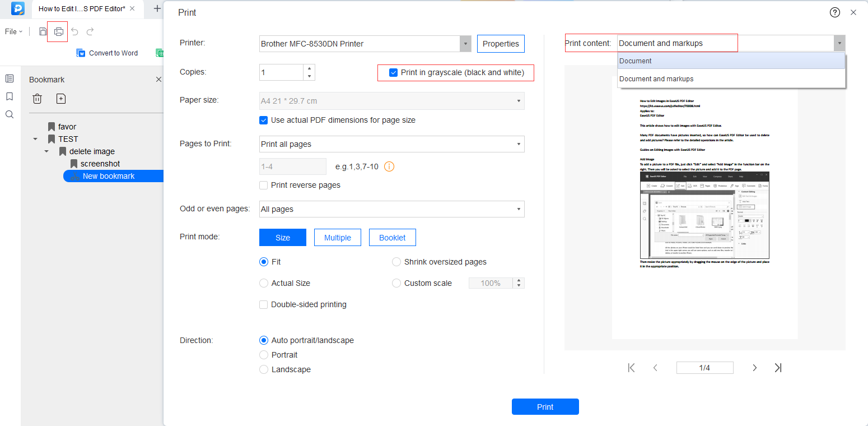Select Landscape direction
Viewport: 868px width, 426px height.
tap(264, 369)
